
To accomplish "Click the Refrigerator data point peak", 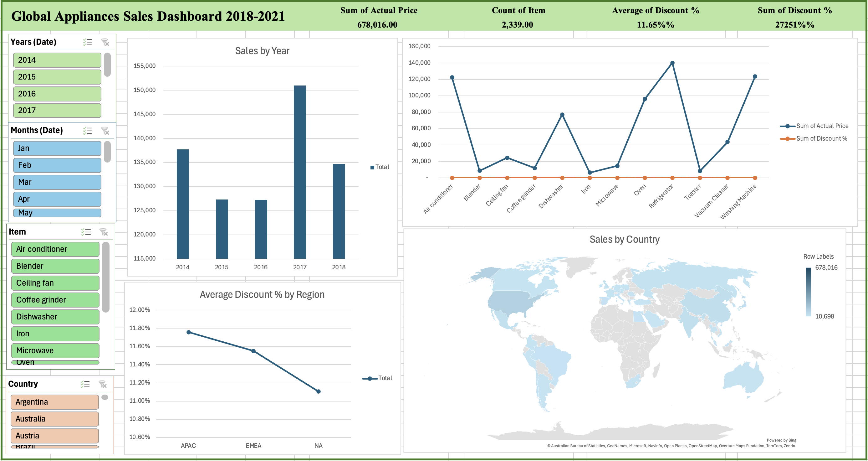I will click(672, 63).
